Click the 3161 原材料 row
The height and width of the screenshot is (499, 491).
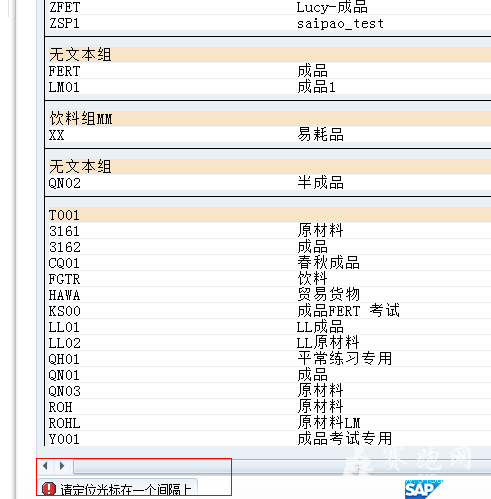click(269, 231)
